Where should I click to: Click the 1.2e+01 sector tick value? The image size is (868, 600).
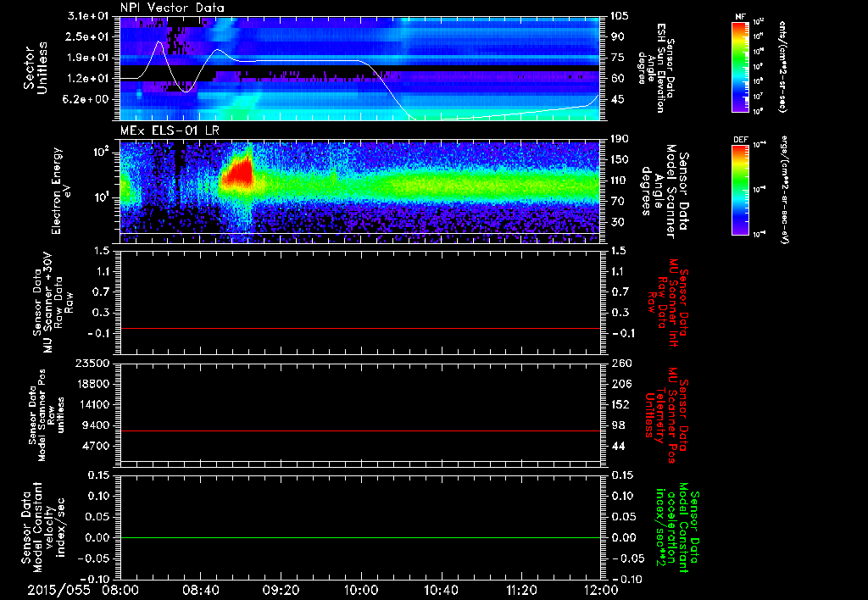[x=88, y=79]
